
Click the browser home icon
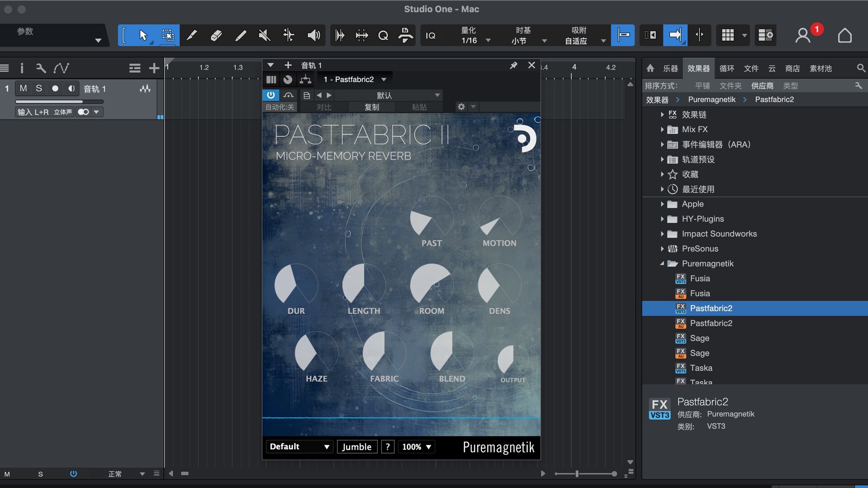650,68
